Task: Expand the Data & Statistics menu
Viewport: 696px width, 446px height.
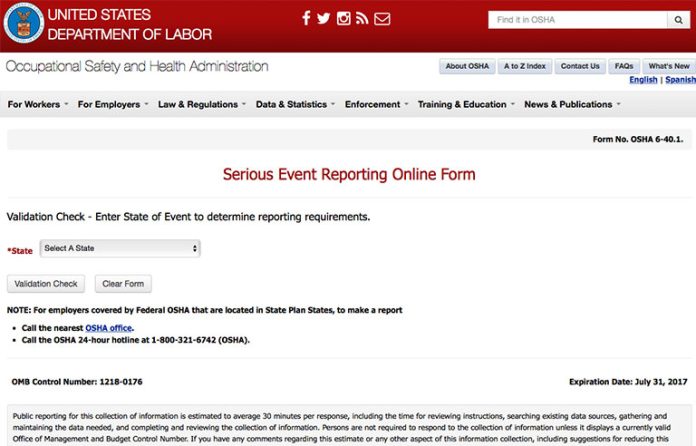Action: (x=295, y=104)
